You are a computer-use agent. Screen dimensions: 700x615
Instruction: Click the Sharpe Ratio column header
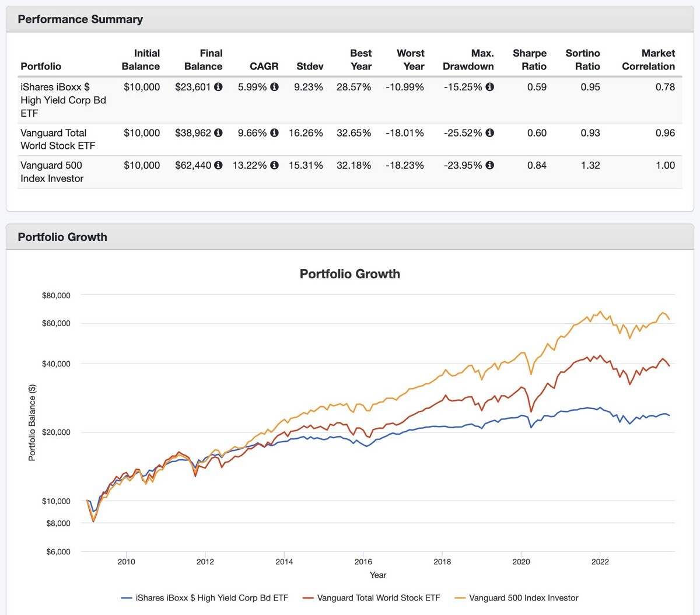click(x=530, y=60)
